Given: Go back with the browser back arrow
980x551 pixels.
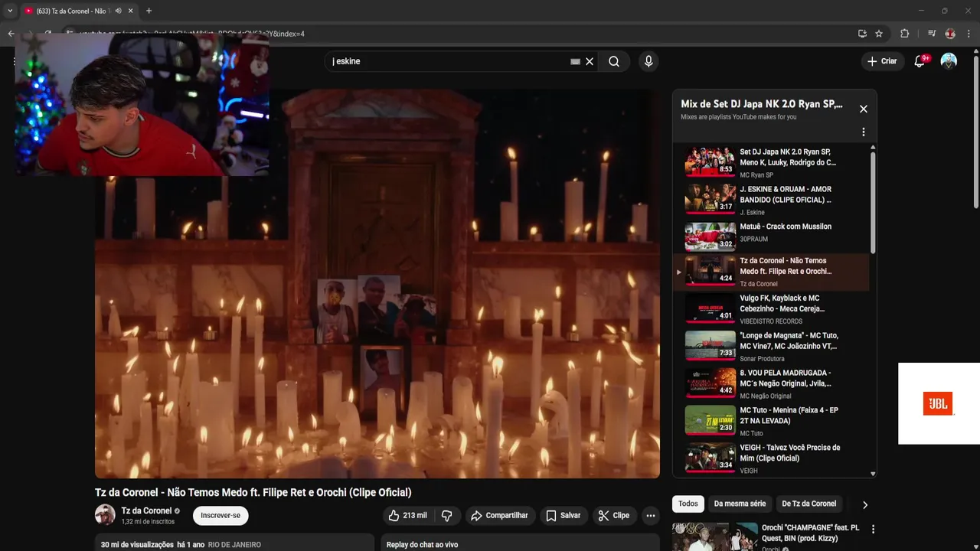Looking at the screenshot, I should pyautogui.click(x=11, y=34).
